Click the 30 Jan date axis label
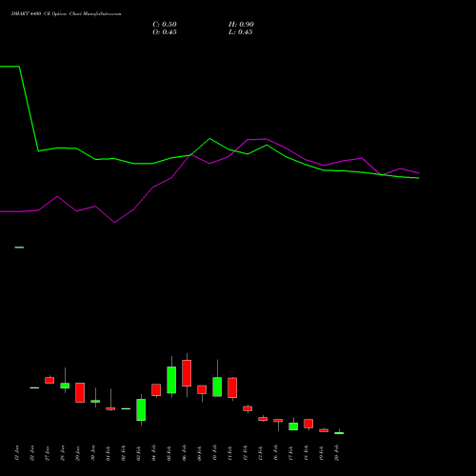The width and height of the screenshot is (476, 476). (92, 453)
